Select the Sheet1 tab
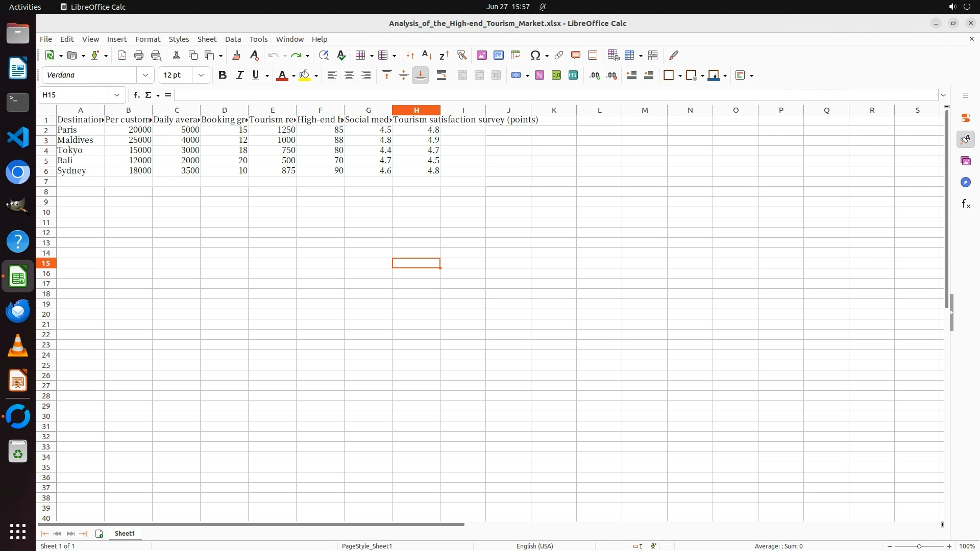Screen dimensions: 980x551 [125, 534]
